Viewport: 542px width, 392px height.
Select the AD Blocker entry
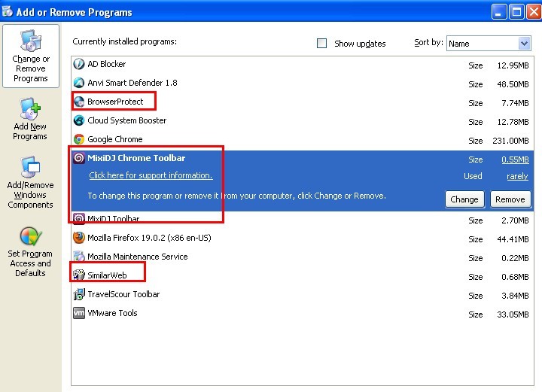(x=106, y=64)
